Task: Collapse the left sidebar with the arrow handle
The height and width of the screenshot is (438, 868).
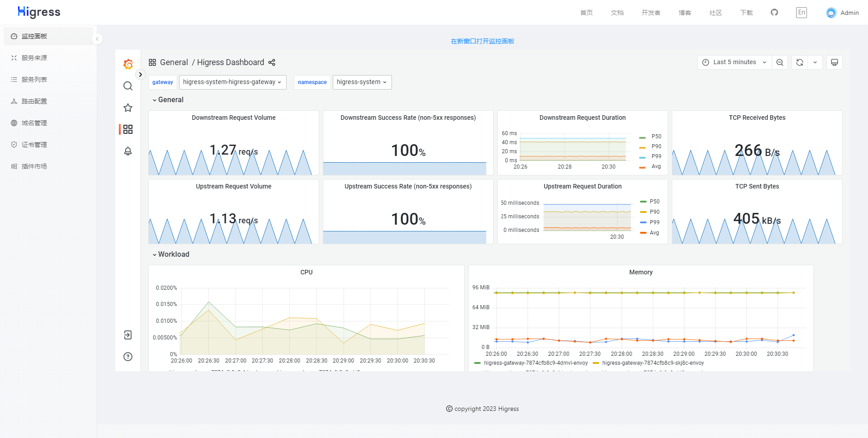Action: coord(97,39)
